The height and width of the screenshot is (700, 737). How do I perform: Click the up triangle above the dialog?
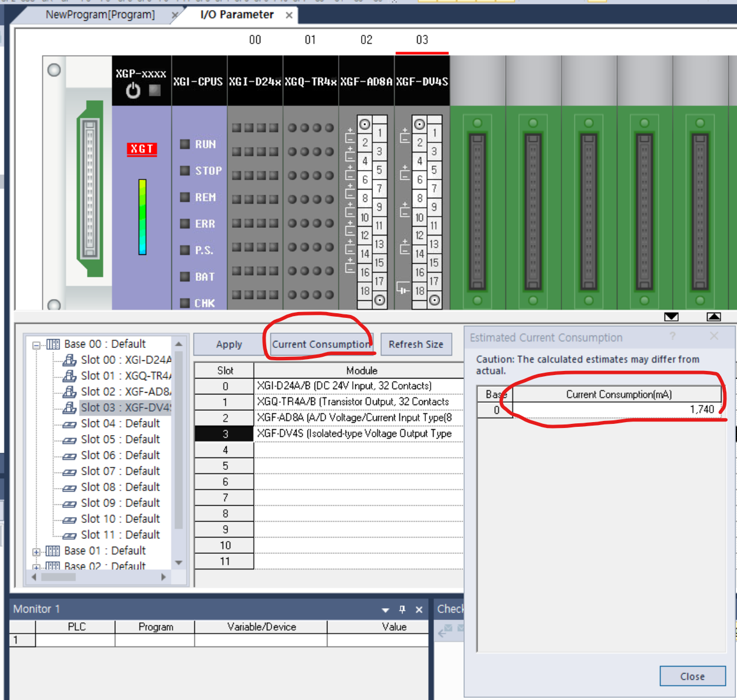713,317
